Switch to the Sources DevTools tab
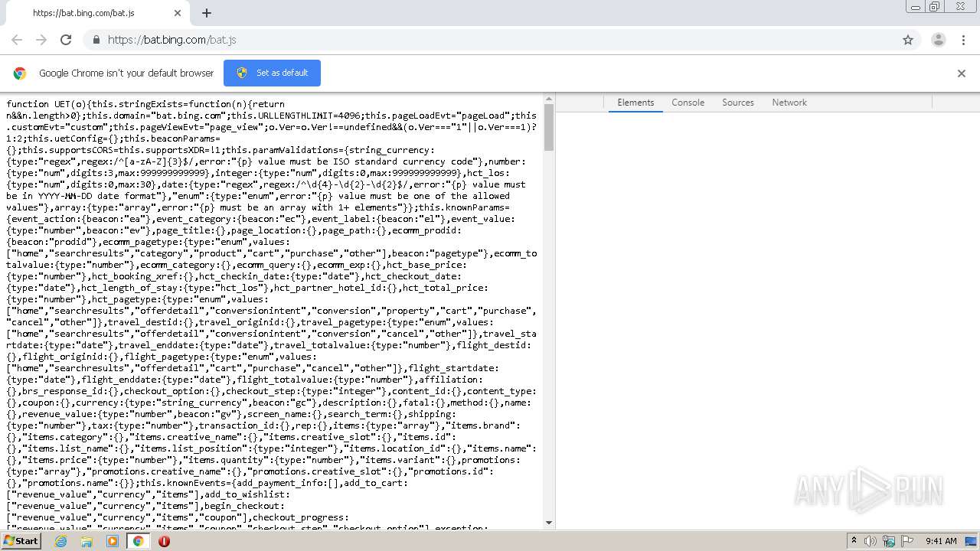The image size is (980, 551). [738, 103]
